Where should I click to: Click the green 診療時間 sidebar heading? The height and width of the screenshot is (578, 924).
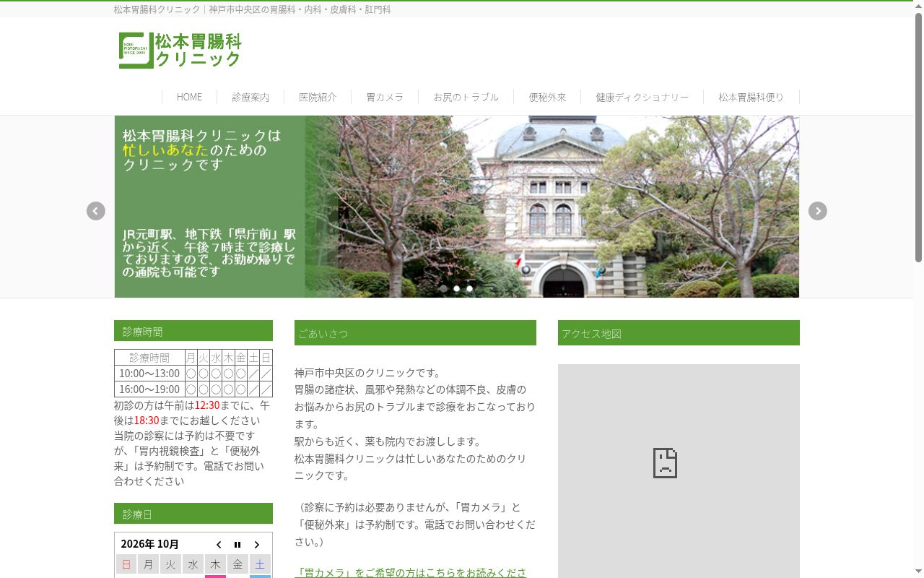(193, 331)
